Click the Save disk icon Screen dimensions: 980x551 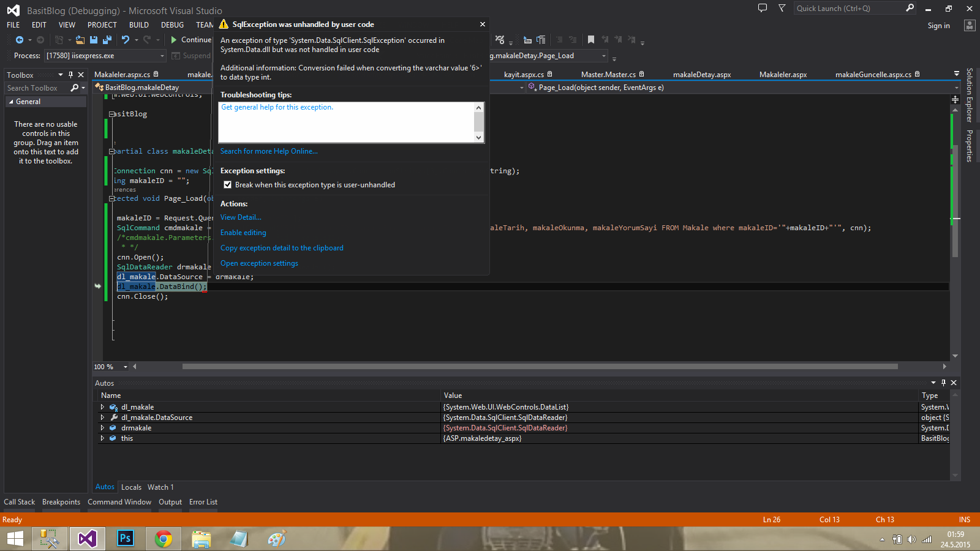tap(94, 40)
